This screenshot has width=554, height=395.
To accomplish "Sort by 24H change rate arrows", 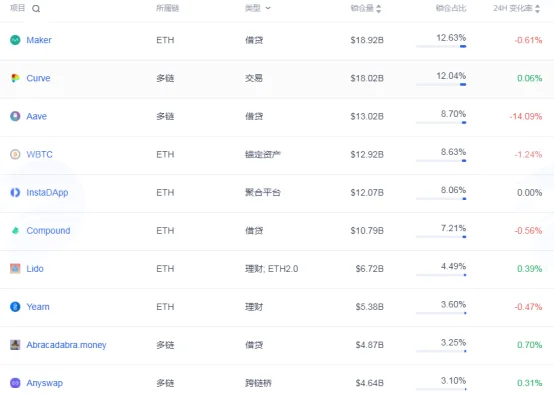I will click(x=537, y=8).
